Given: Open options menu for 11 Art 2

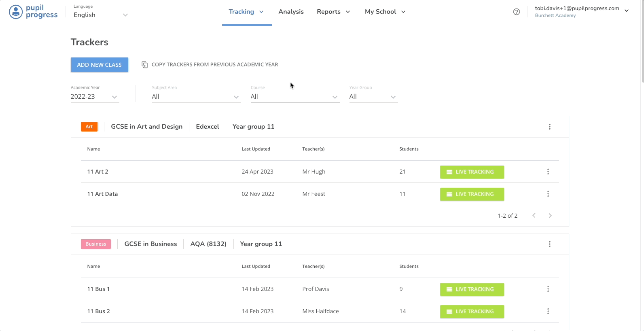Looking at the screenshot, I should [548, 172].
